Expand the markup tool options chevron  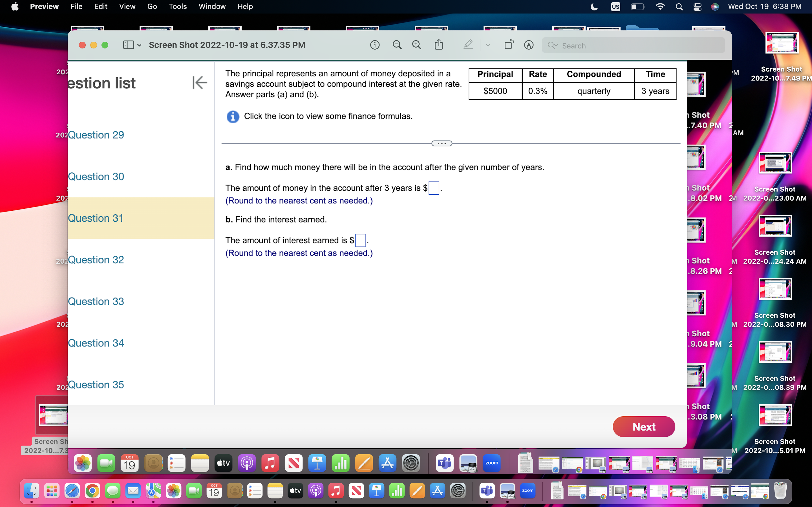488,45
